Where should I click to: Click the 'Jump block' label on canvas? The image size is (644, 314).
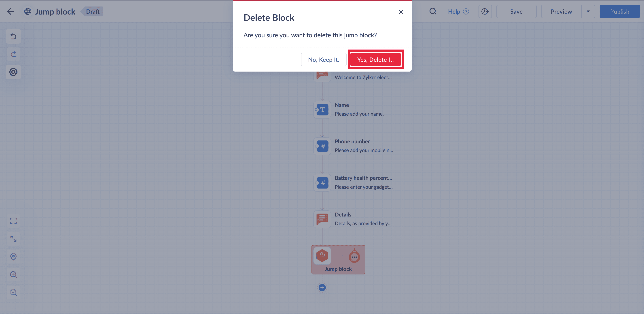[x=338, y=269]
